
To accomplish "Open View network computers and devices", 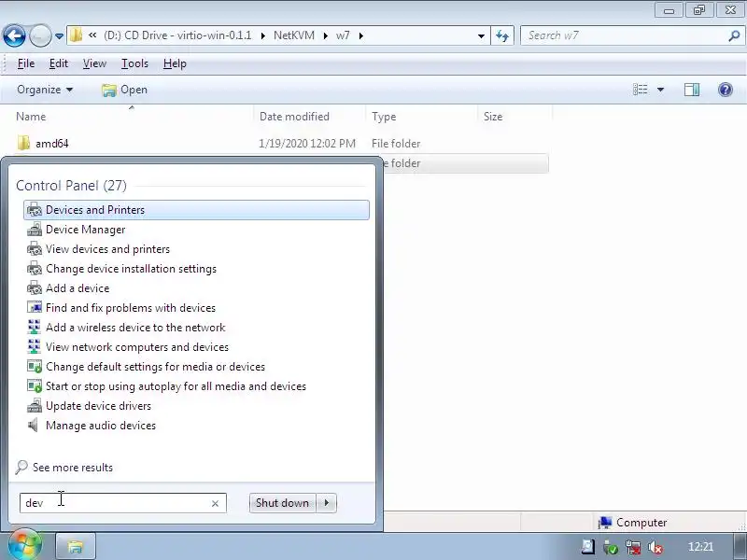I will (136, 346).
